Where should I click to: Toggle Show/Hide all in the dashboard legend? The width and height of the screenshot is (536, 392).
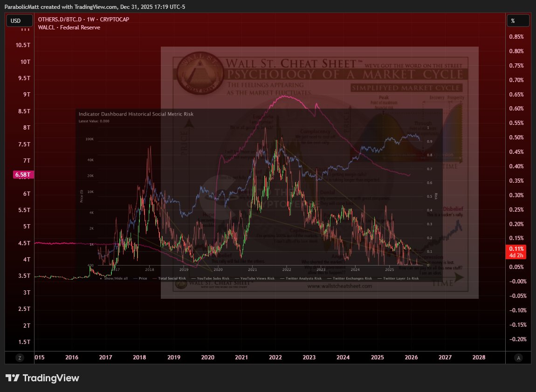114,278
